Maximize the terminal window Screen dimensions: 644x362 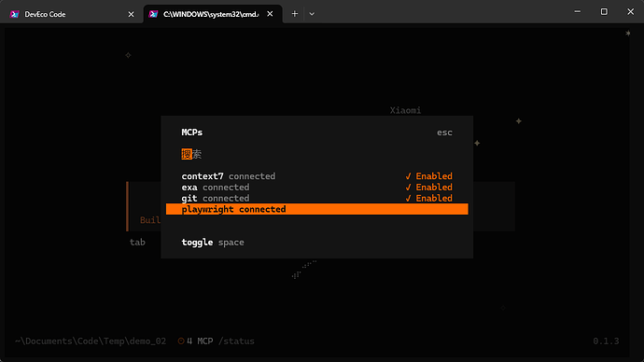point(604,11)
